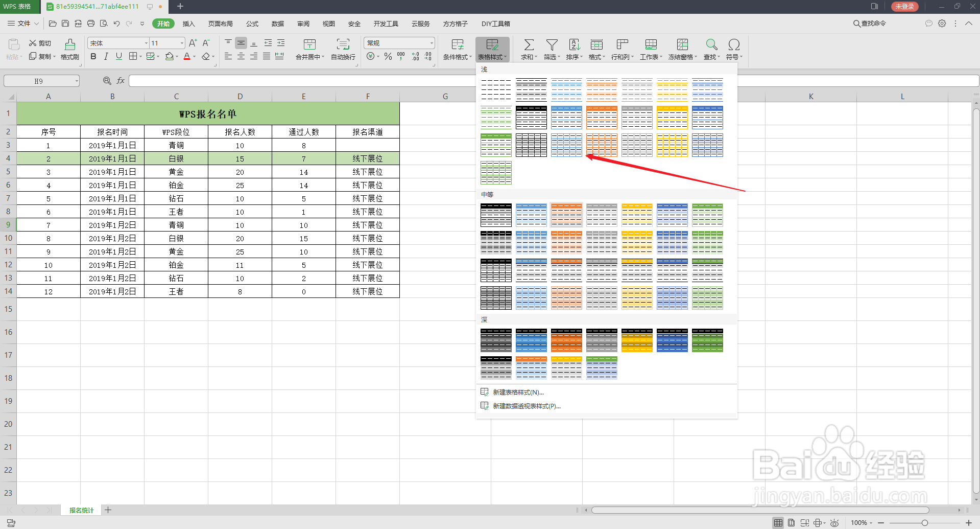
Task: Select the Format Painter (格式刷) tool
Action: pos(70,50)
